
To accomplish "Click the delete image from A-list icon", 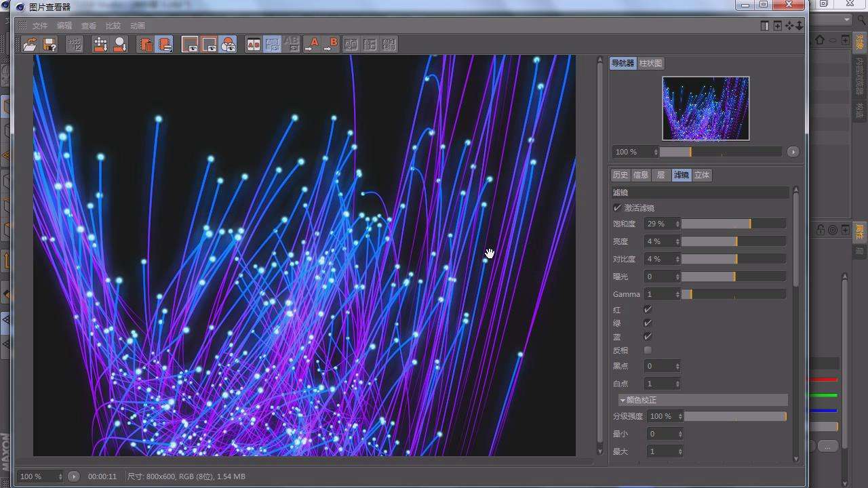I will coord(146,44).
